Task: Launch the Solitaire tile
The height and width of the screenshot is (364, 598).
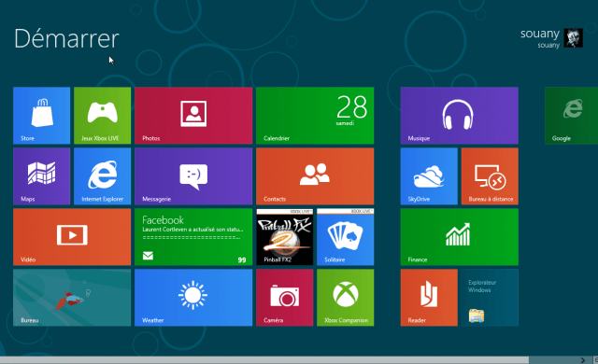Action: pos(346,237)
